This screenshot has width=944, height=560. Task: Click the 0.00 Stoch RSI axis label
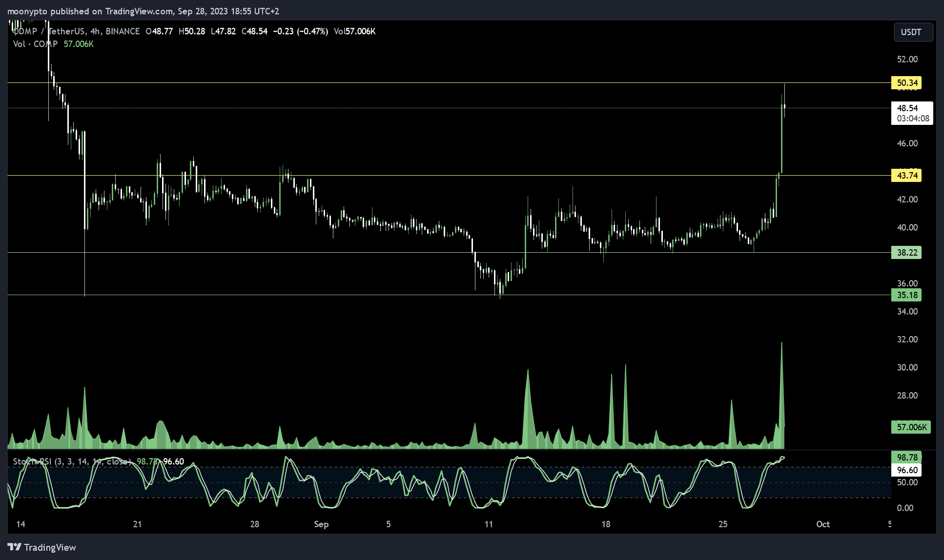pos(905,508)
